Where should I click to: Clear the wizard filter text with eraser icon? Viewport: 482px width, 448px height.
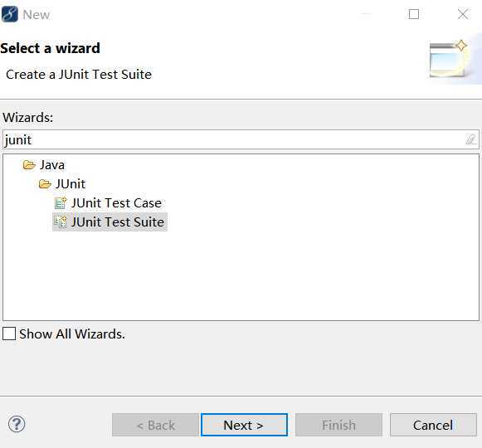(x=470, y=139)
